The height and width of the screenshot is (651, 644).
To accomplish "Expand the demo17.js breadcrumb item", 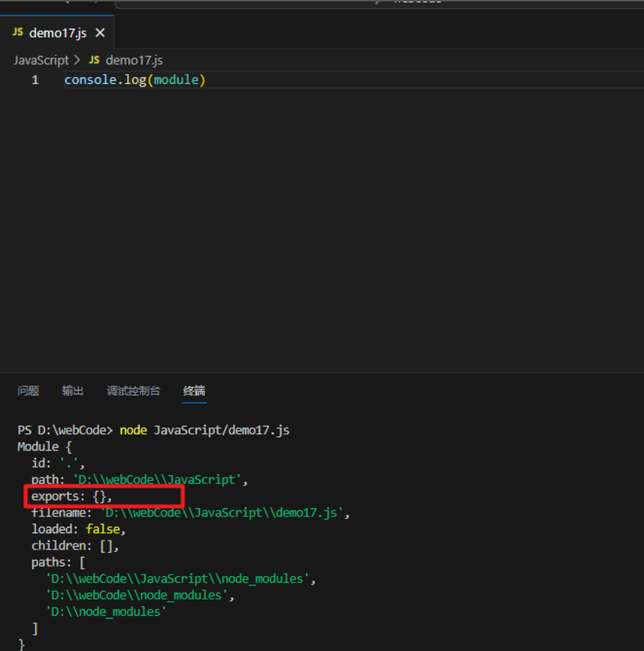I will pyautogui.click(x=134, y=60).
